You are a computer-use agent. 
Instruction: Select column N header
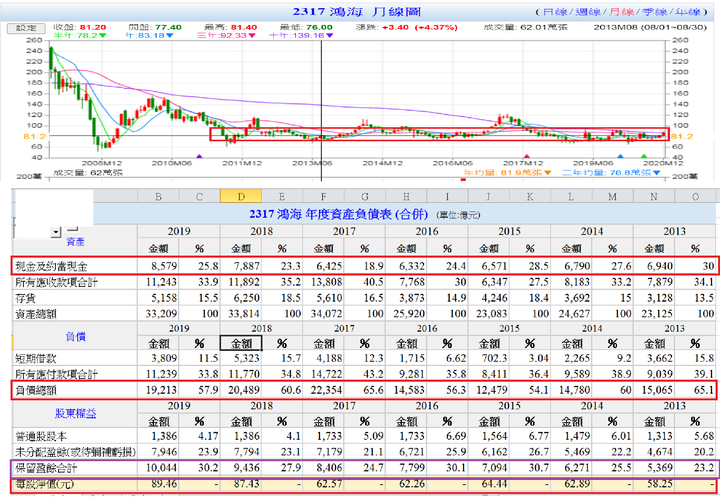(x=654, y=196)
